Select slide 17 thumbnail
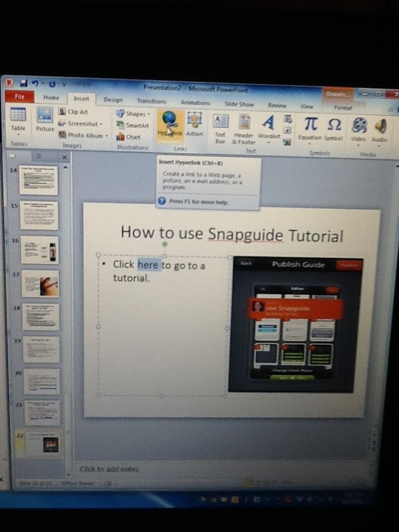 pyautogui.click(x=40, y=284)
